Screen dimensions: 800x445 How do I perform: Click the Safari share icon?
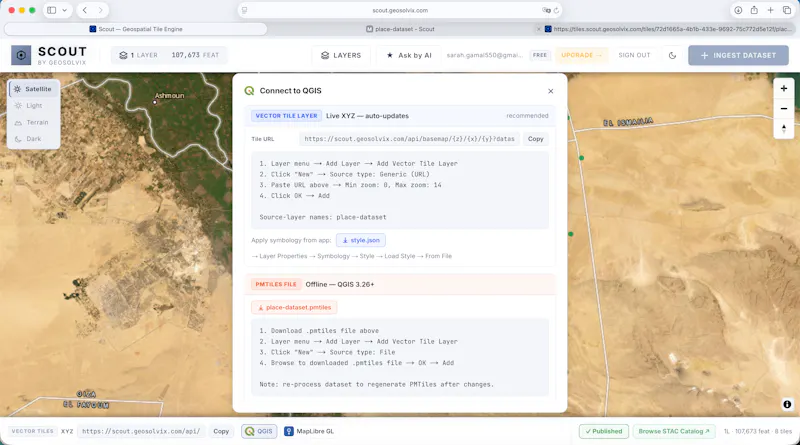[x=754, y=10]
